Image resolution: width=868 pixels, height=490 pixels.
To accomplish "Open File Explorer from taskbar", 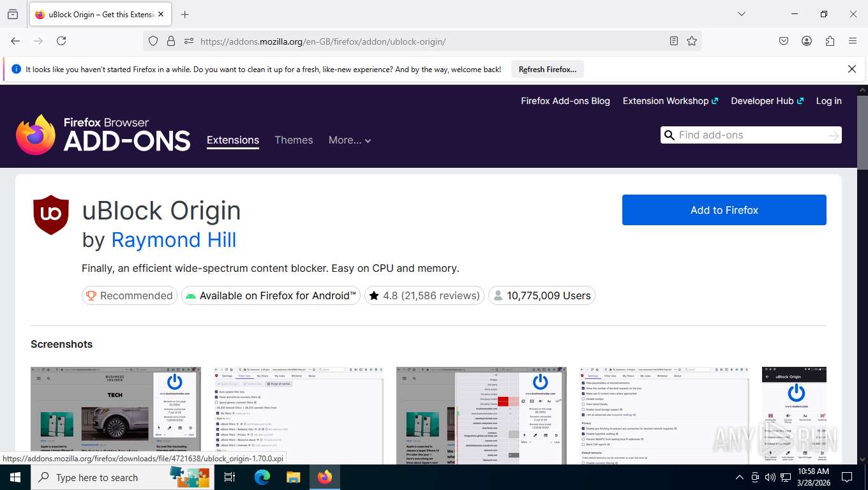I will click(x=293, y=477).
